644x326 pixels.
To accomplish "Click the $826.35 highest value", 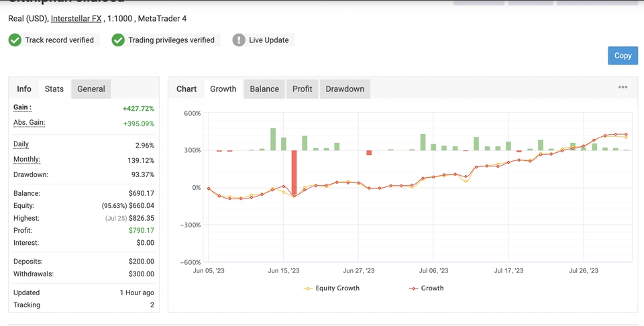I will tap(142, 218).
